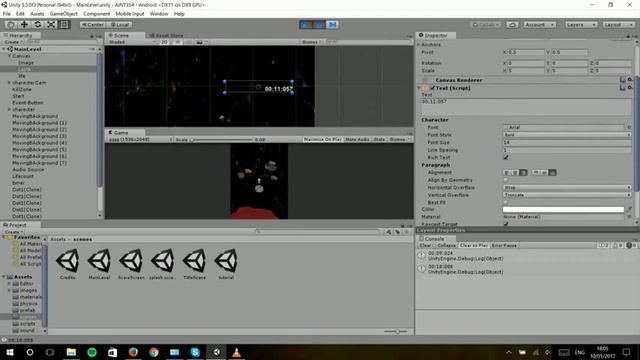Toggle Error Pause in Console
This screenshot has height=360, width=640.
point(504,245)
